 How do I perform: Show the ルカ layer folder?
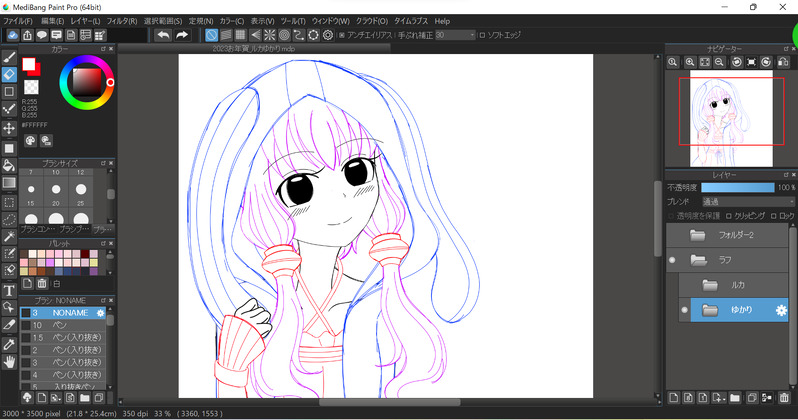(685, 285)
